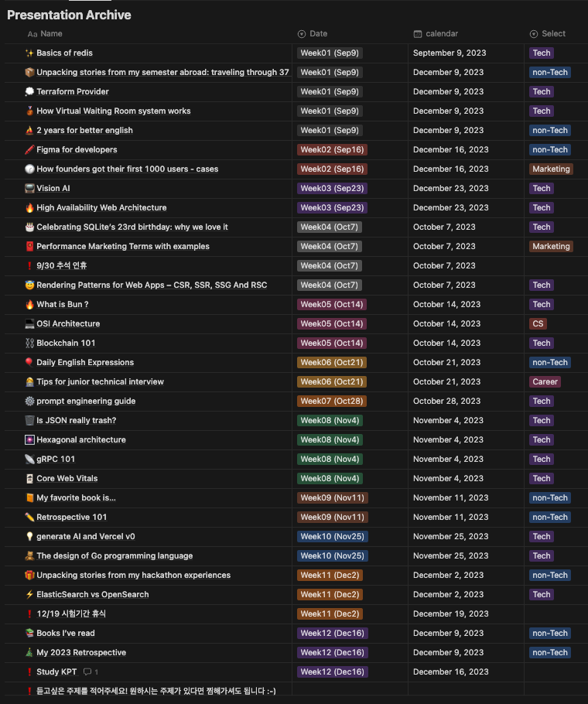Viewport: 588px width, 704px height.
Task: Click the gear icon beside prompt engineering guide
Action: pyautogui.click(x=29, y=401)
